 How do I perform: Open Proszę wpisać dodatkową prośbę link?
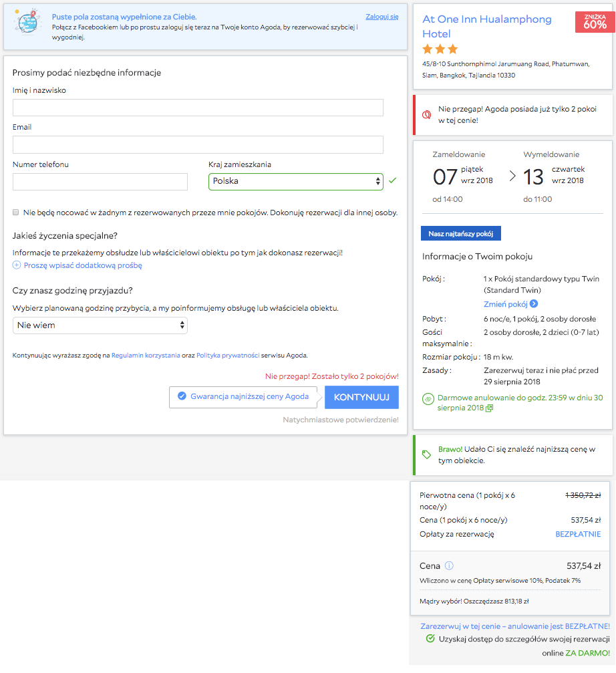[83, 265]
